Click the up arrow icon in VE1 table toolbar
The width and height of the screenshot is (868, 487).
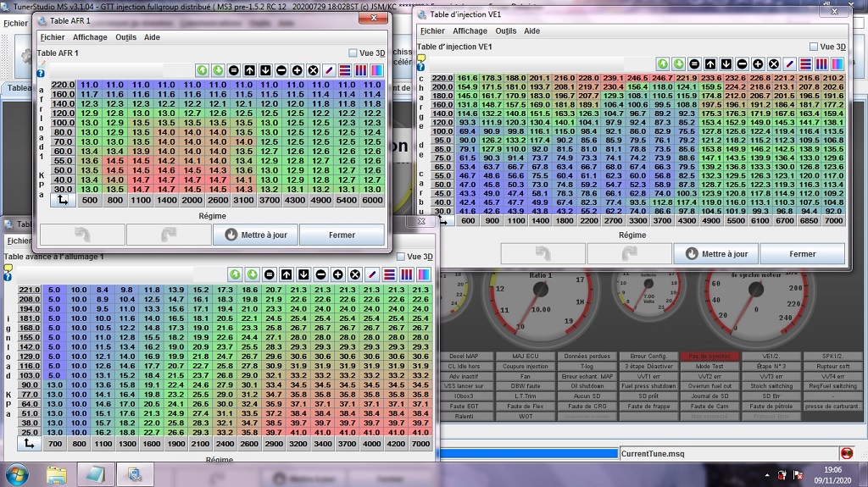tap(710, 64)
